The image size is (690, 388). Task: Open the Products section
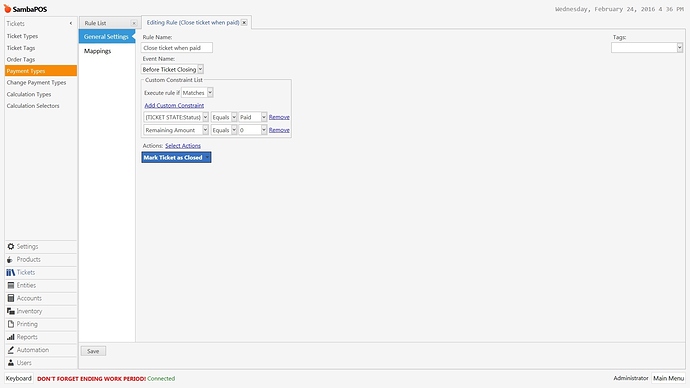coord(40,260)
